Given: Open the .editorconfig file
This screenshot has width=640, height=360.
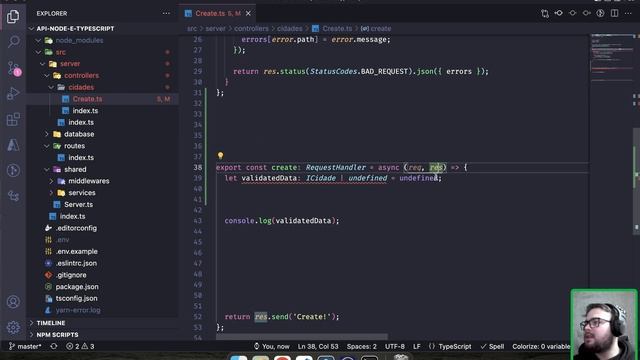Looking at the screenshot, I should click(x=76, y=228).
